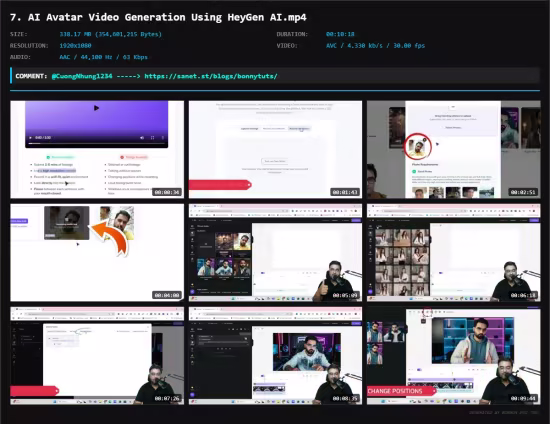Image resolution: width=550 pixels, height=424 pixels.
Task: Open the thumbnail stamped 00:02:51
Action: pos(454,149)
